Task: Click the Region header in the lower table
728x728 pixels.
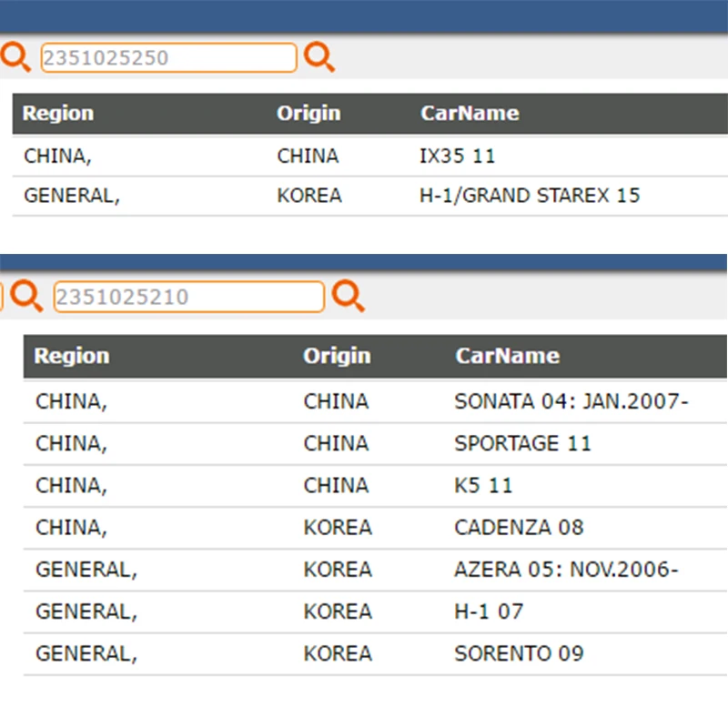Action: coord(72,356)
